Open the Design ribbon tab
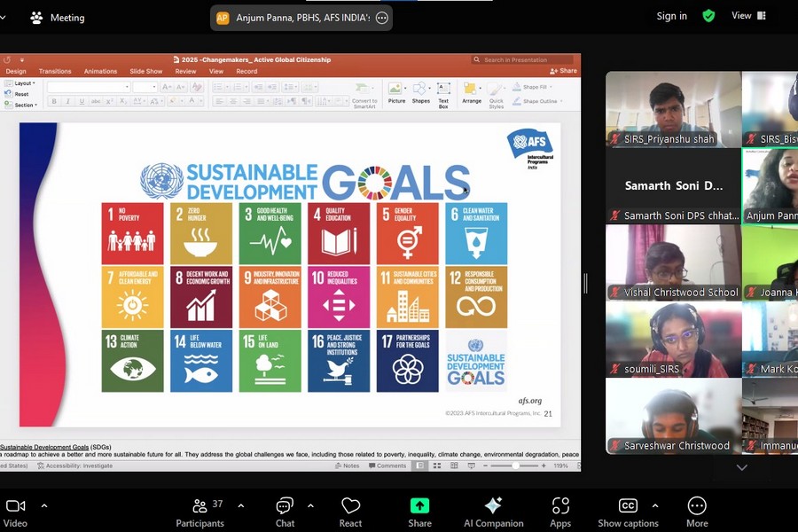 16,71
